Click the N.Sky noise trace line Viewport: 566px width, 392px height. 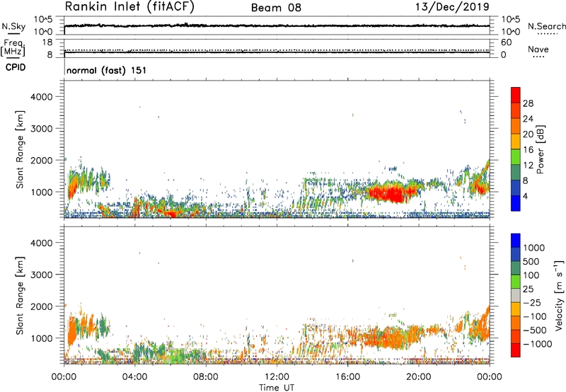(277, 25)
